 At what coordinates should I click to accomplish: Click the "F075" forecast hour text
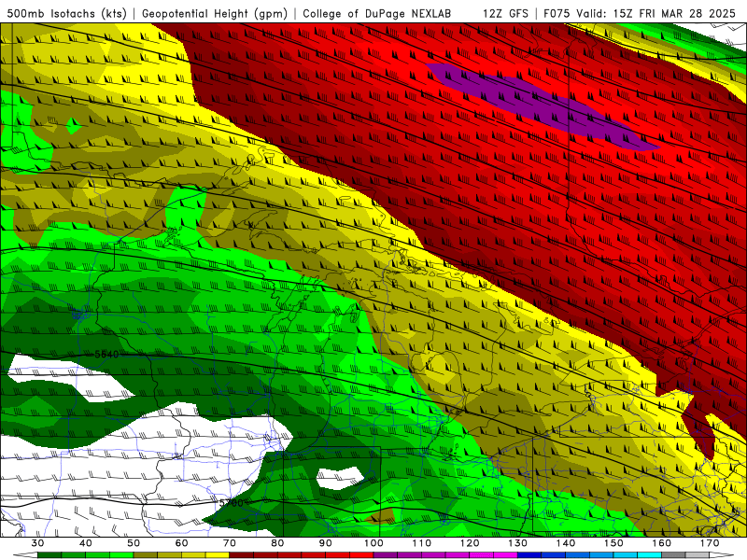[557, 13]
